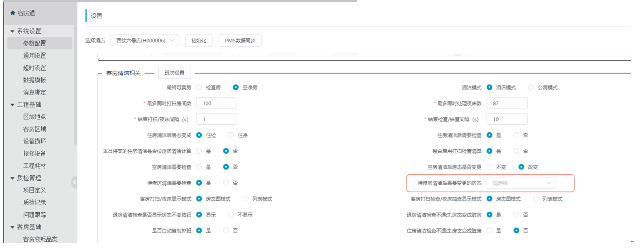Collapse the 系统设置 tree section

pos(12,31)
